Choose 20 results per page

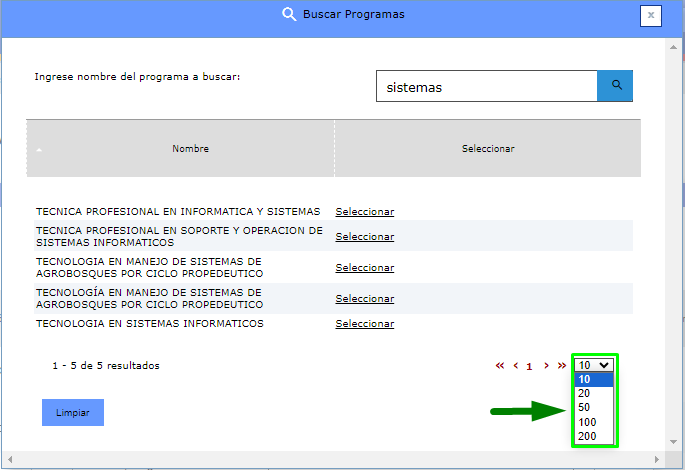(584, 394)
